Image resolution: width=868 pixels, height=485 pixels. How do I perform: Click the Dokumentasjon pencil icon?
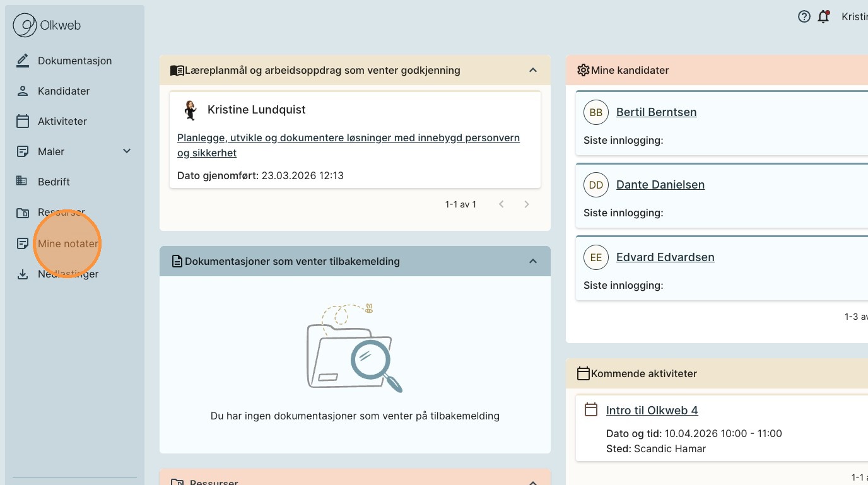point(23,61)
